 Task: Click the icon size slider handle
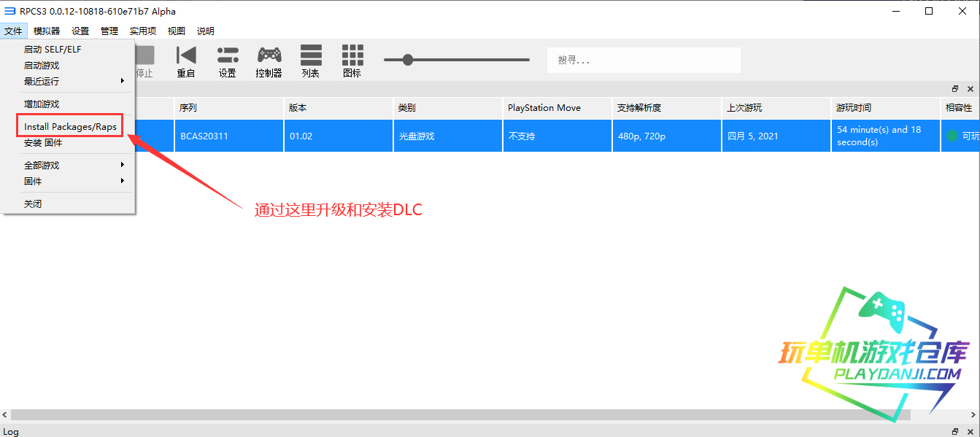[x=408, y=60]
